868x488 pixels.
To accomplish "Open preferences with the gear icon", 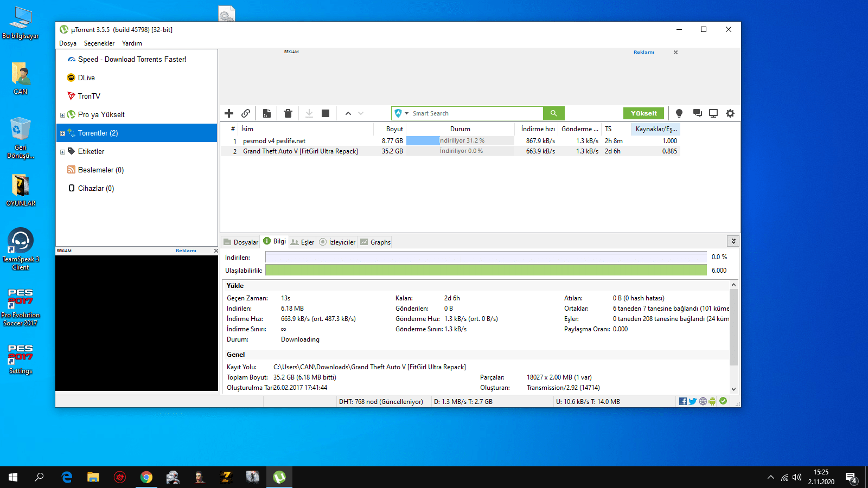I will coord(730,113).
